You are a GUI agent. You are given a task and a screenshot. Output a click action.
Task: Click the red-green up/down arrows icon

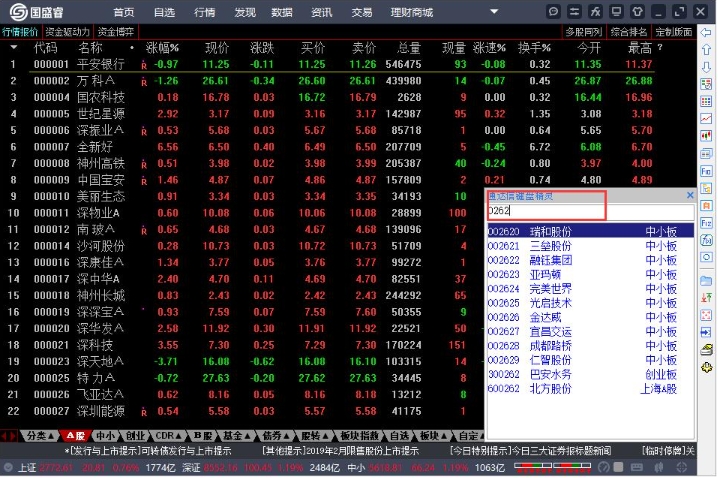707,298
